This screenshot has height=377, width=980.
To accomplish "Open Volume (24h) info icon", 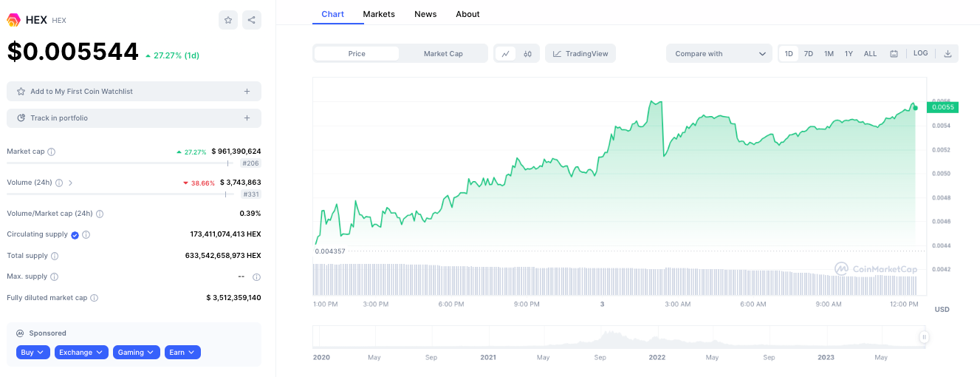I will [59, 183].
